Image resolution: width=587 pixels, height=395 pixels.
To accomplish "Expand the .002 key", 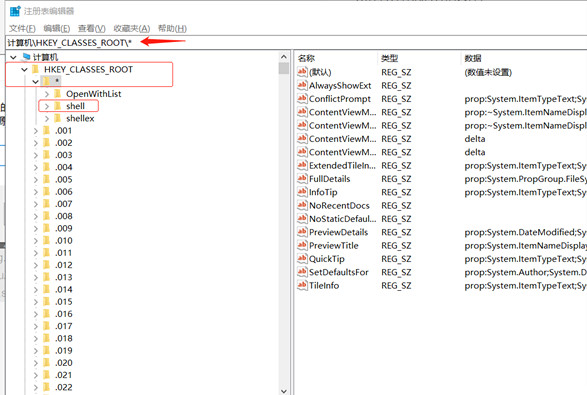I will coord(36,143).
